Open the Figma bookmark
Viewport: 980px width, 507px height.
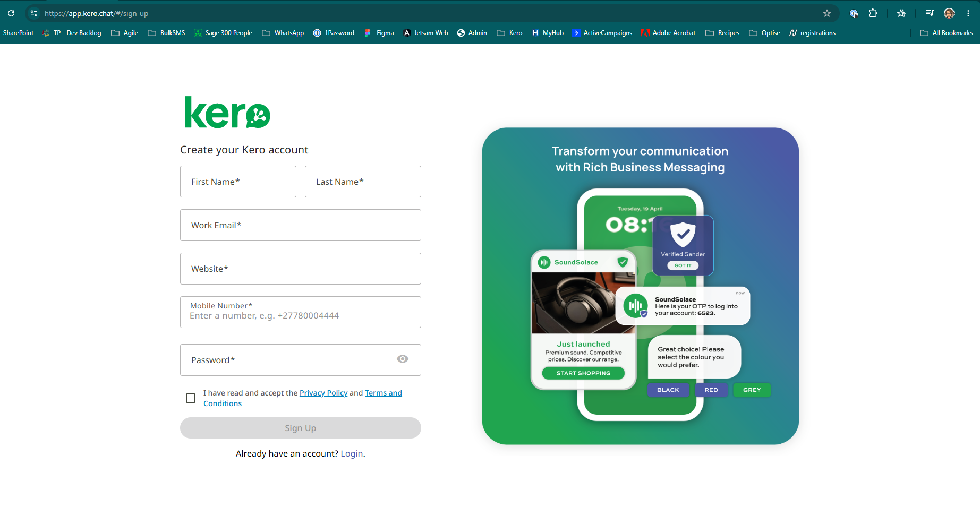379,33
